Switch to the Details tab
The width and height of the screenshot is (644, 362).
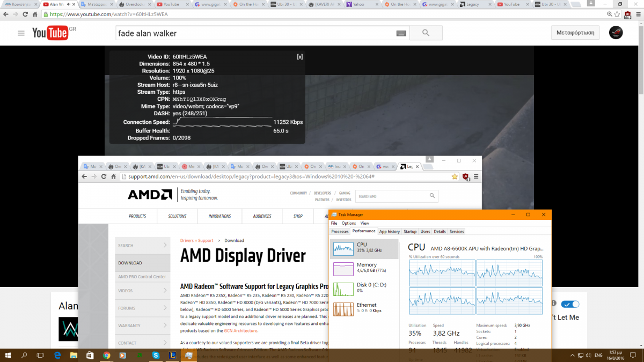pyautogui.click(x=440, y=232)
